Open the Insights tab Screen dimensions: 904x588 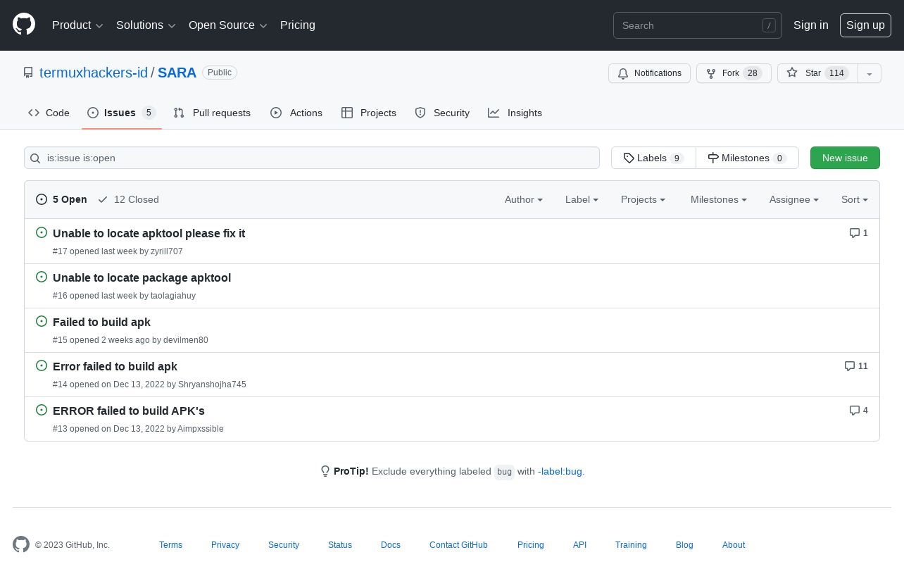[515, 113]
